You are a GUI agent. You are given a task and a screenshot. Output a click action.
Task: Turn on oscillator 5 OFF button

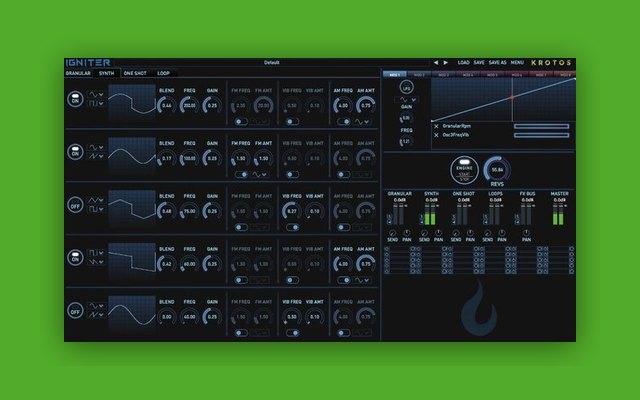[75, 310]
